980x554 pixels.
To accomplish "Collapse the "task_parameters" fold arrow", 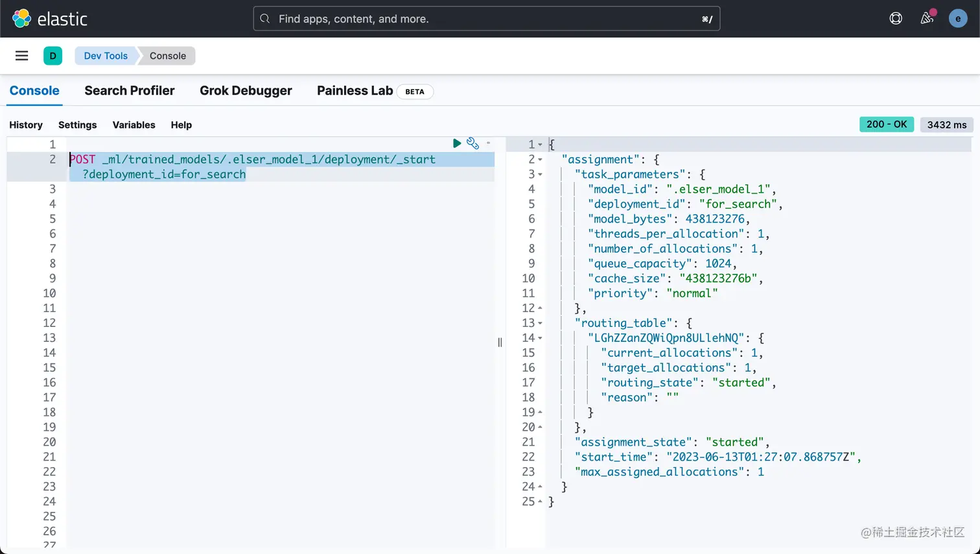I will coord(541,175).
